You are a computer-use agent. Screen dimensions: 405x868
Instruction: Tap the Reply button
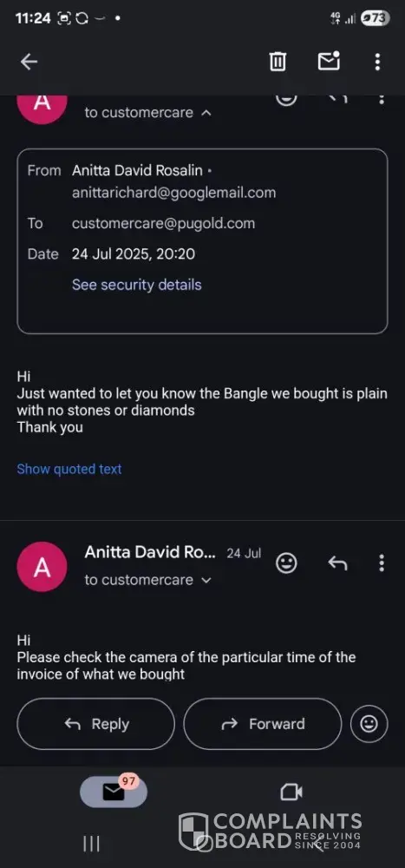point(95,724)
